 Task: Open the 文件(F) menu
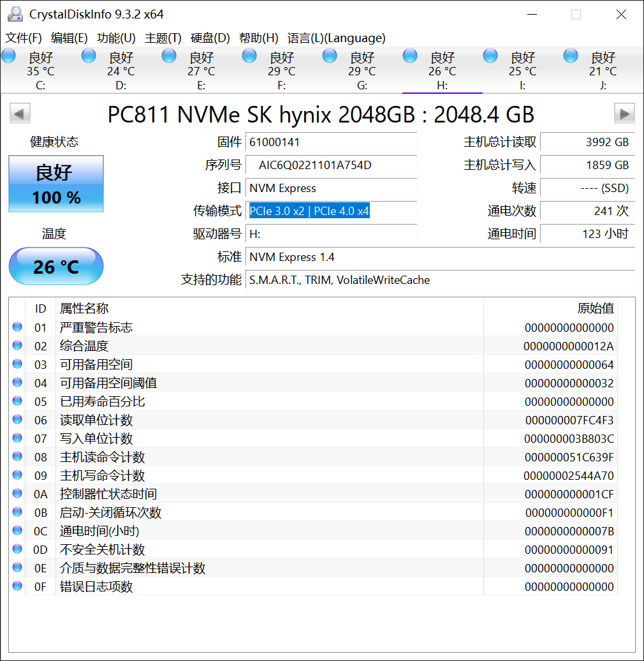[23, 38]
